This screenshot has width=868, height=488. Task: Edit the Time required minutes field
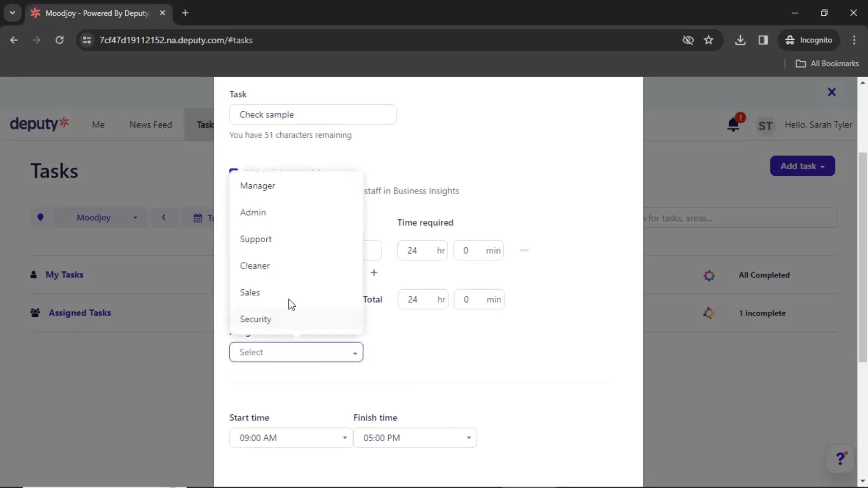tap(478, 250)
